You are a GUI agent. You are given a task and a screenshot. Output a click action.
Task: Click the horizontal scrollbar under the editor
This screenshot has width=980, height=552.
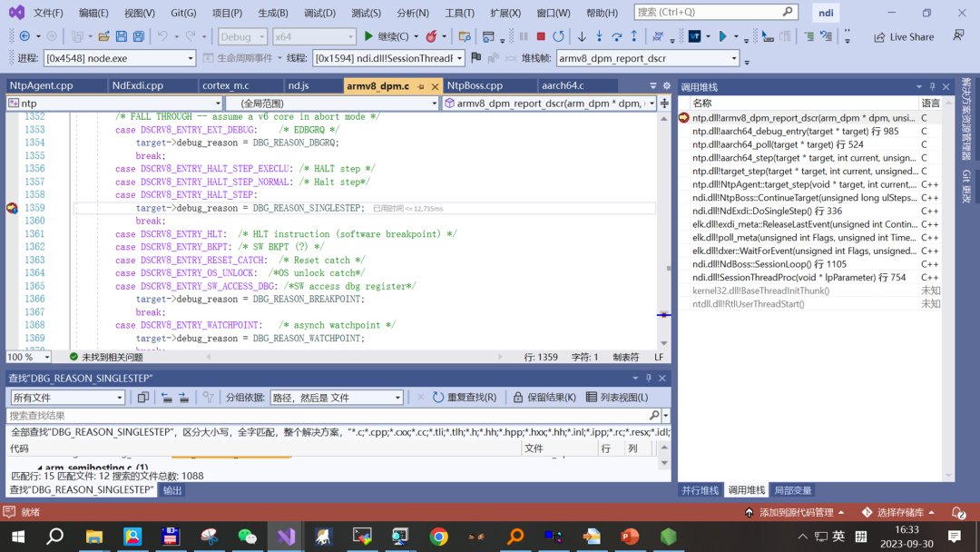(x=355, y=357)
